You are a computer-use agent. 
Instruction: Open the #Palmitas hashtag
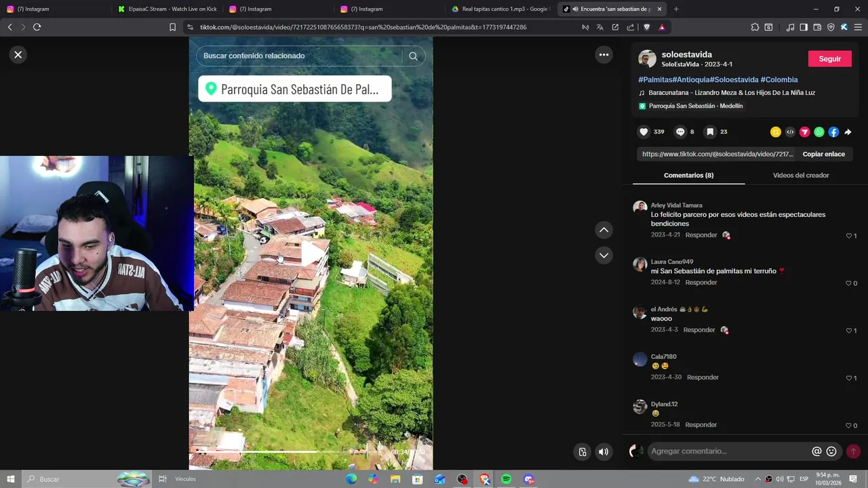(655, 80)
